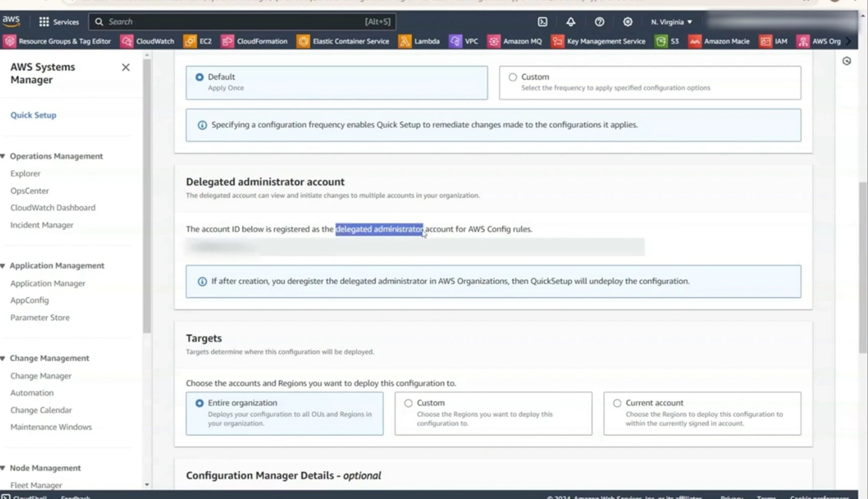Image resolution: width=868 pixels, height=499 pixels.
Task: Select the Current account target
Action: pos(617,403)
